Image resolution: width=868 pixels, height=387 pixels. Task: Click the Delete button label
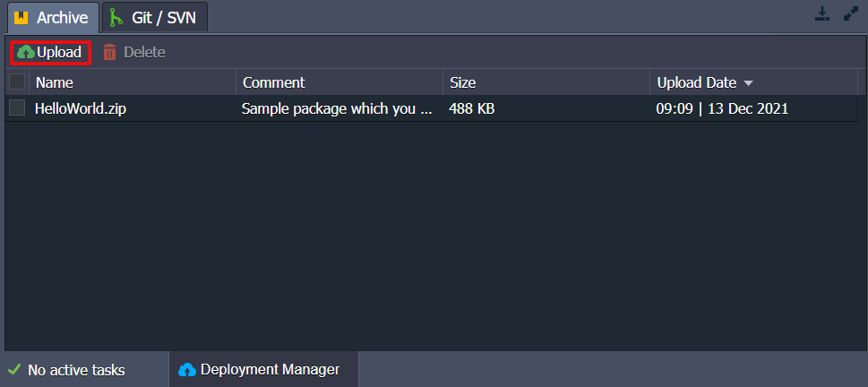coord(144,53)
